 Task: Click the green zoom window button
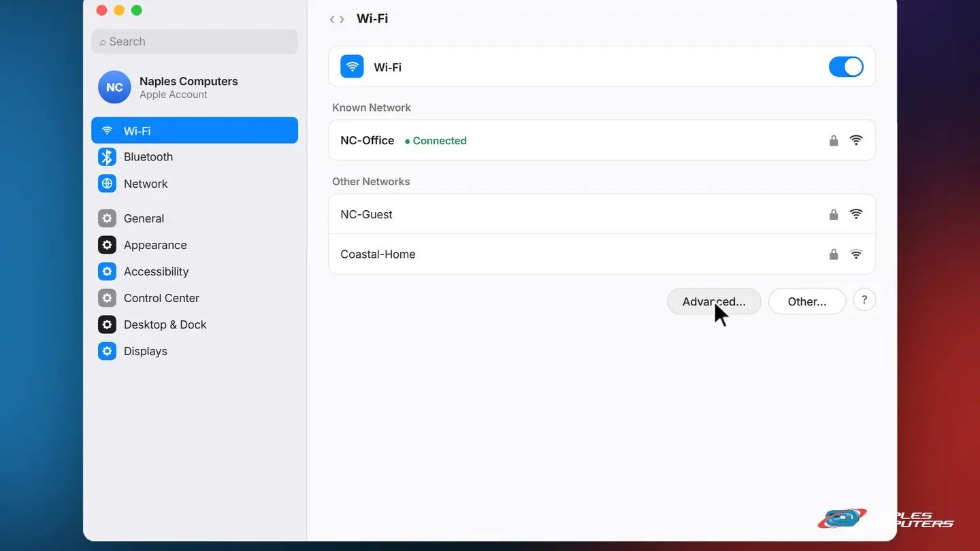click(x=137, y=10)
